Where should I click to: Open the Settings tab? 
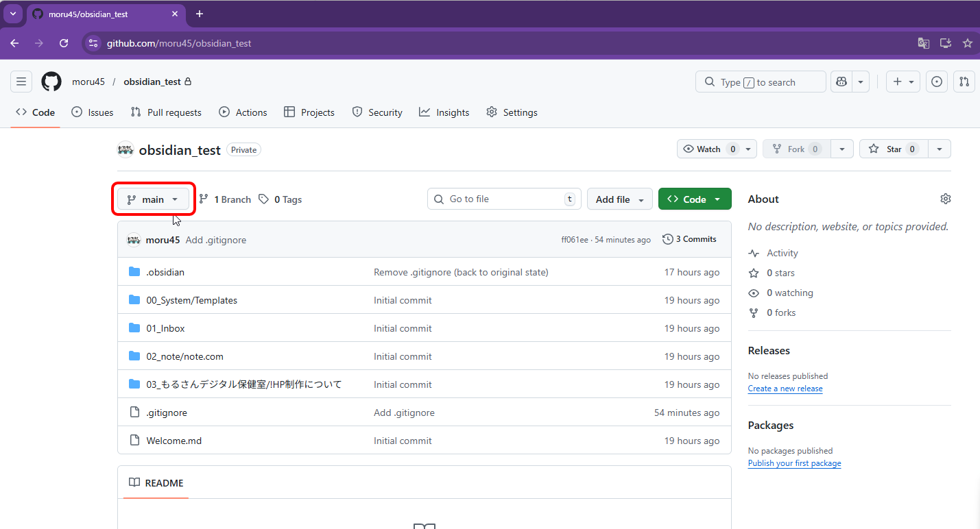512,112
